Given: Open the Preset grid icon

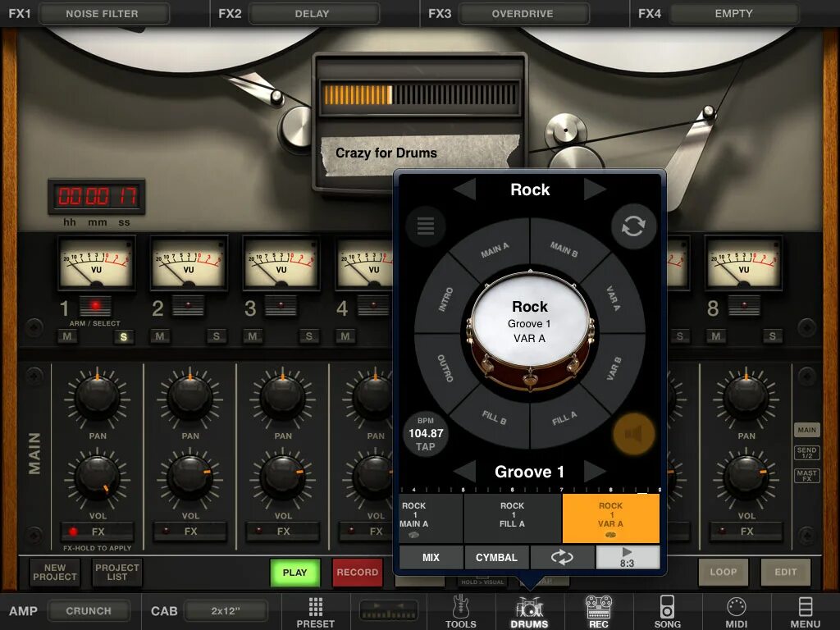Looking at the screenshot, I should coord(316,611).
